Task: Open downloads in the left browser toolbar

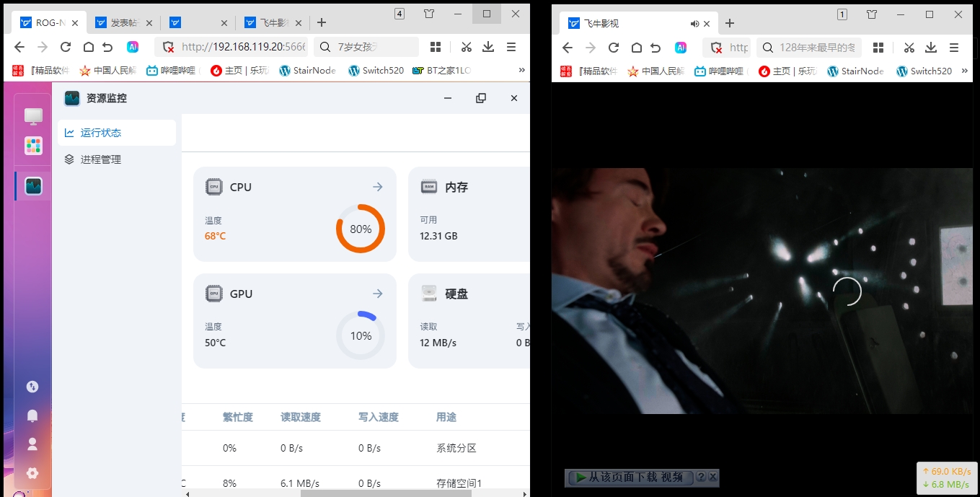Action: 488,47
